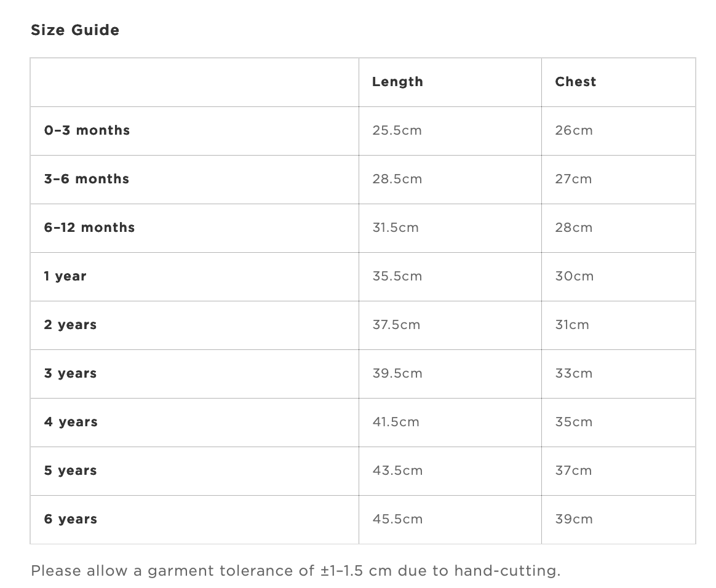Click the 25.5cm length value
Image resolution: width=716 pixels, height=588 pixels.
click(397, 130)
